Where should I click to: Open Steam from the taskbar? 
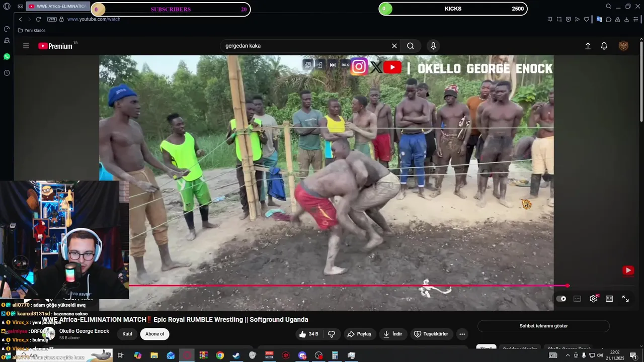236,355
